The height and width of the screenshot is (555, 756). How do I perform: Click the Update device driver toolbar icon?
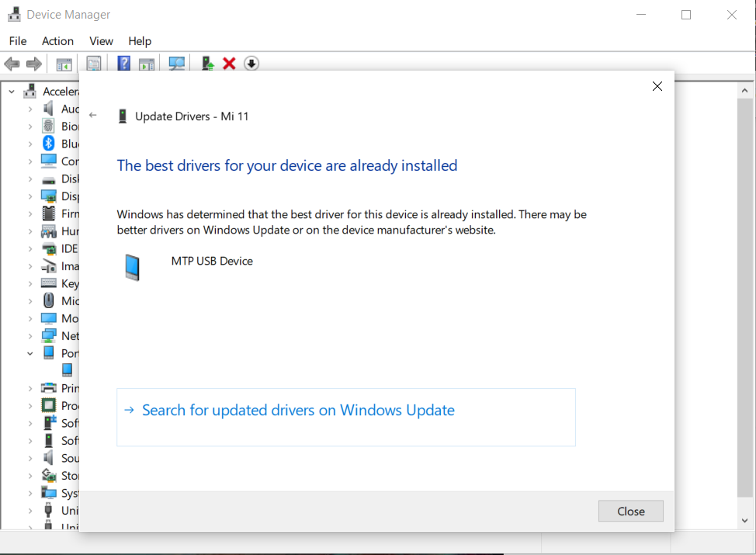207,63
